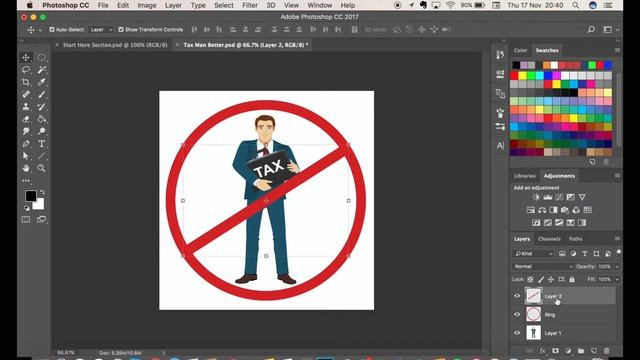Open the Filter menu
The height and width of the screenshot is (360, 640).
250,5
